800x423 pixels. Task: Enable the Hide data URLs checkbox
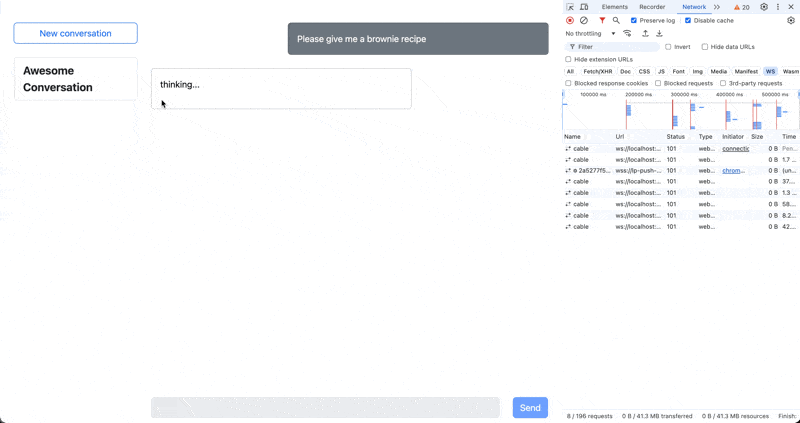(x=705, y=47)
